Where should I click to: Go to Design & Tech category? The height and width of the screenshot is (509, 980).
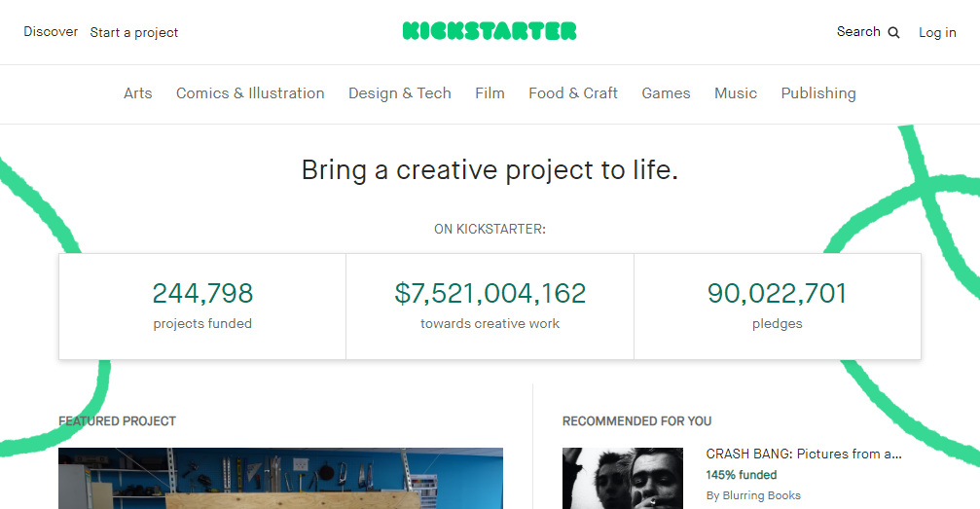click(x=399, y=93)
